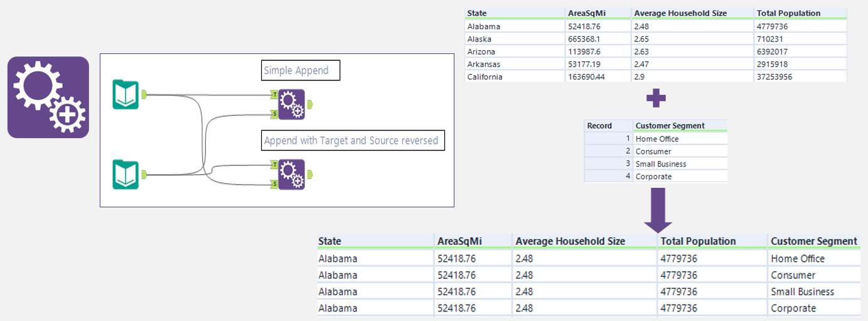Click the output anchor of the top Input Data tool
Viewport: 868px width, 321px height.
coord(144,94)
